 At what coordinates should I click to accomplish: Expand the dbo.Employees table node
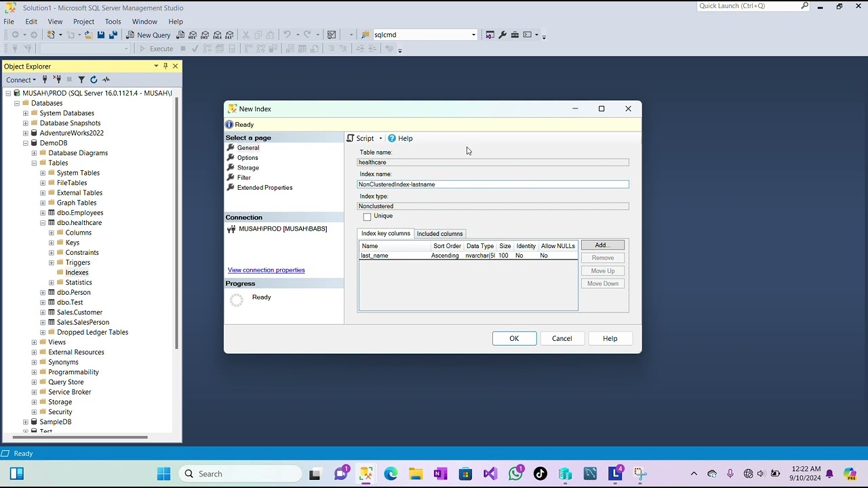(43, 213)
